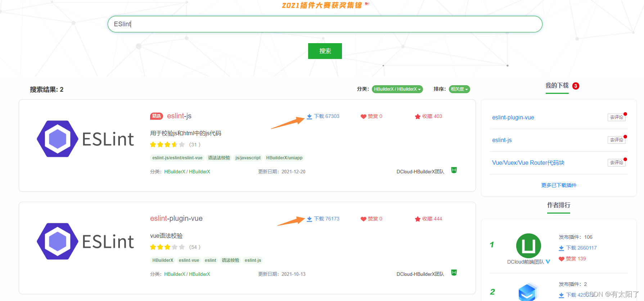This screenshot has width=644, height=301.
Task: Select the HBuilderX tag on eslint-plugin-vue card
Action: tap(163, 260)
